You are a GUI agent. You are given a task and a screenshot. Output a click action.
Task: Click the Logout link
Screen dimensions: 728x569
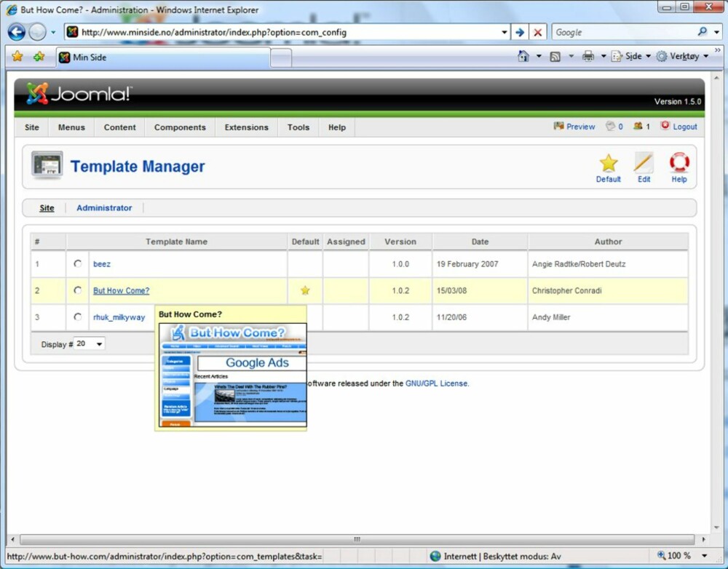coord(685,126)
